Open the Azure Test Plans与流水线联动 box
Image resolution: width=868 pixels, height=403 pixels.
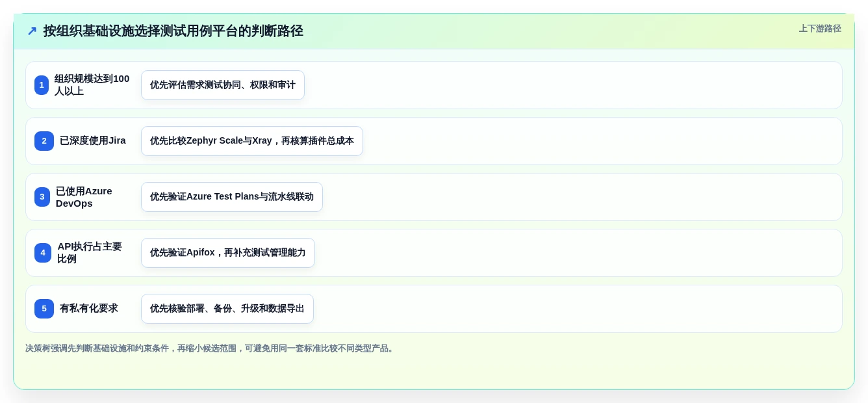(x=232, y=197)
